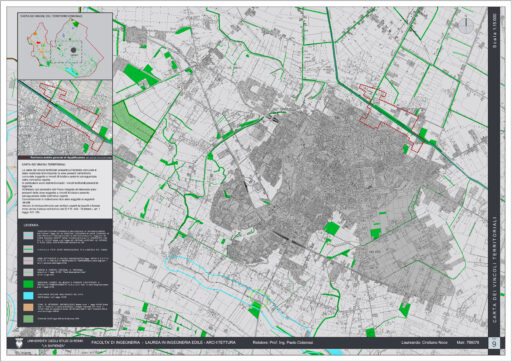Open the red-outlined detail inset map
This screenshot has height=362, width=512.
65,118
